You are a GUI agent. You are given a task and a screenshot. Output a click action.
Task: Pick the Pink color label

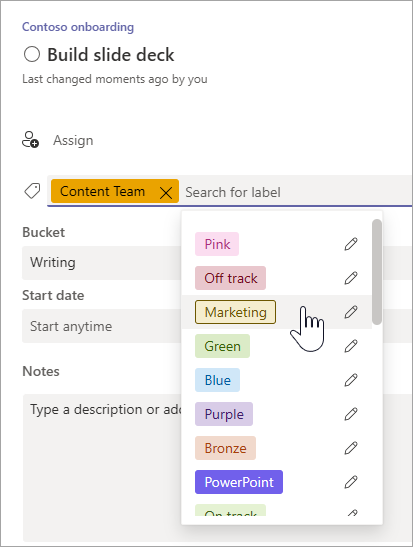[x=217, y=244]
